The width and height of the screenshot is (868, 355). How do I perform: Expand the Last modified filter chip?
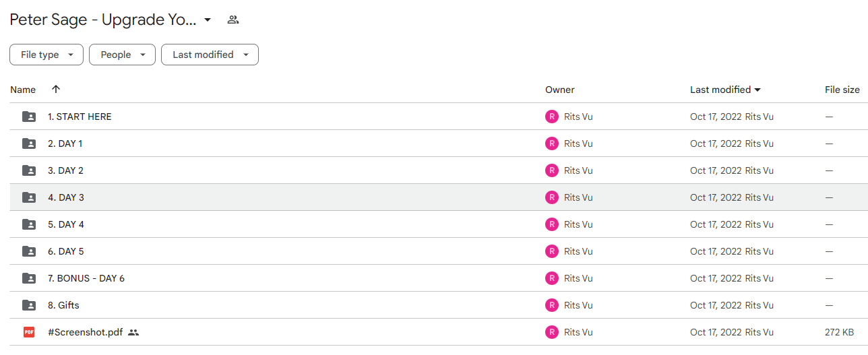click(210, 55)
